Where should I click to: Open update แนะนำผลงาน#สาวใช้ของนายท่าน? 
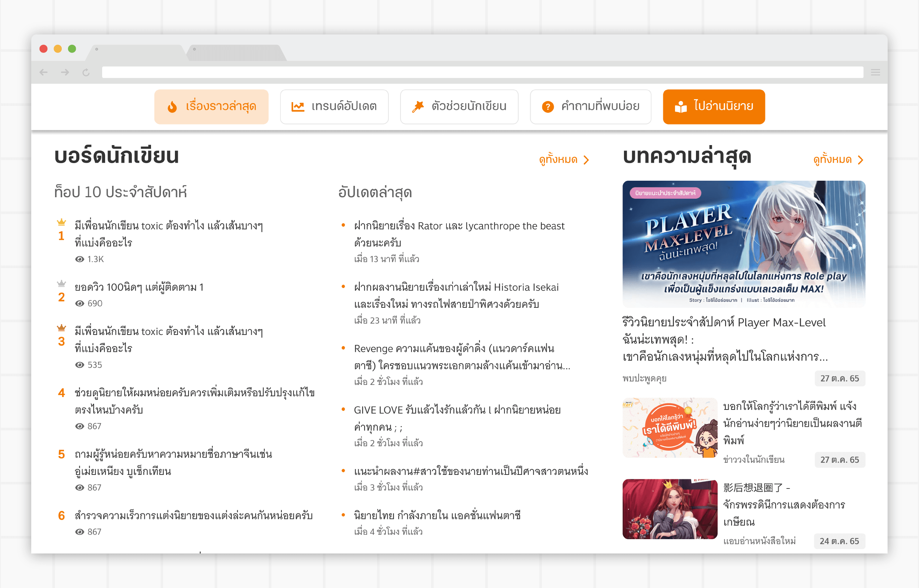[x=471, y=471]
